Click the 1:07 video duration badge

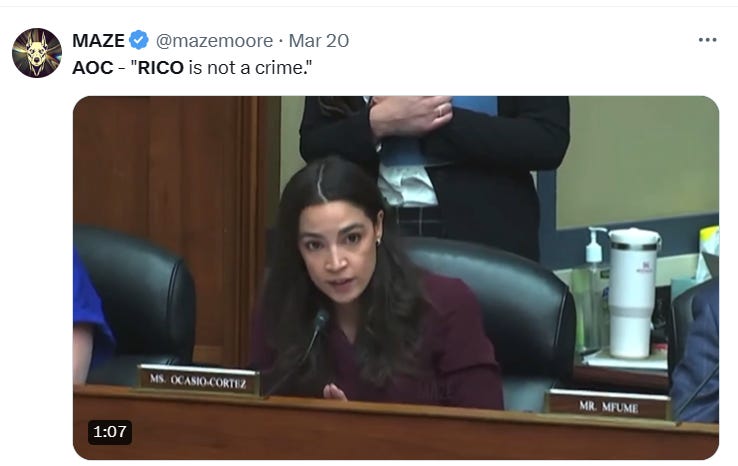tap(110, 432)
